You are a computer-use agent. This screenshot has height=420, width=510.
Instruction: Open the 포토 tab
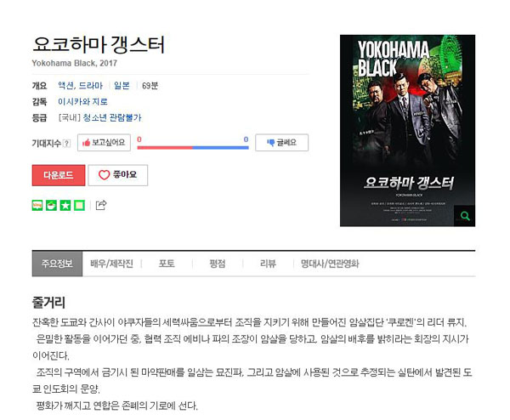167,264
